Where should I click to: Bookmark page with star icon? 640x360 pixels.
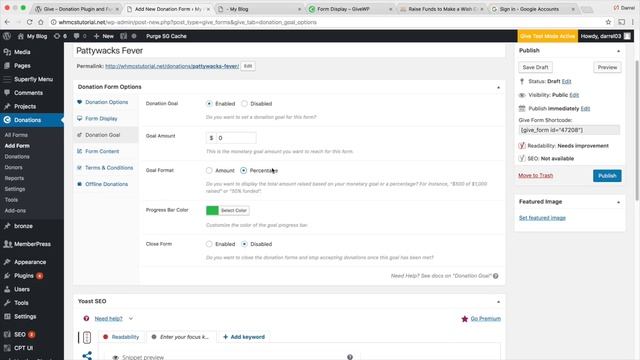[608, 22]
